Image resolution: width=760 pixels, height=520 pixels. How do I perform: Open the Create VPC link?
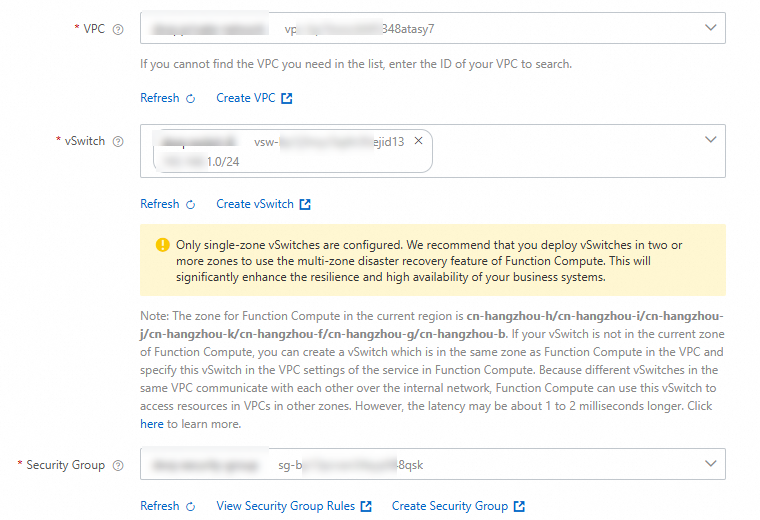245,98
